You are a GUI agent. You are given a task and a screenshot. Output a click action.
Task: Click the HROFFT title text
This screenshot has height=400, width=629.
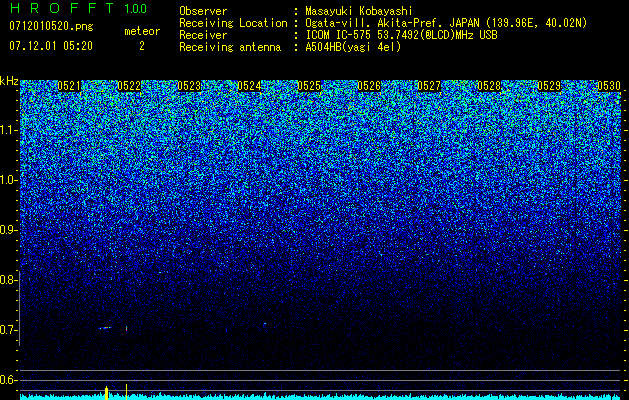[62, 8]
